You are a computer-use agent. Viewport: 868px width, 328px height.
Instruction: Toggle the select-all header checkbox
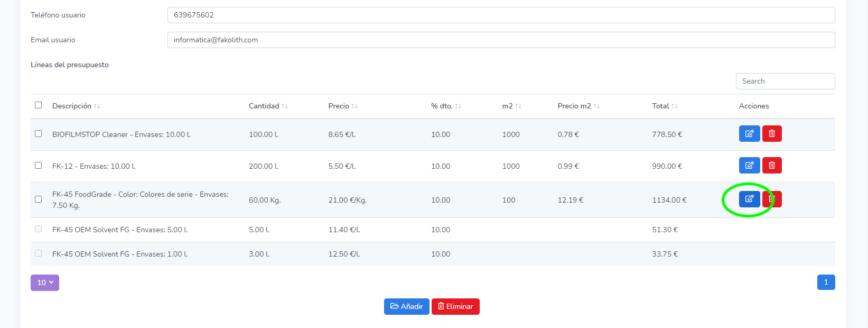point(38,105)
